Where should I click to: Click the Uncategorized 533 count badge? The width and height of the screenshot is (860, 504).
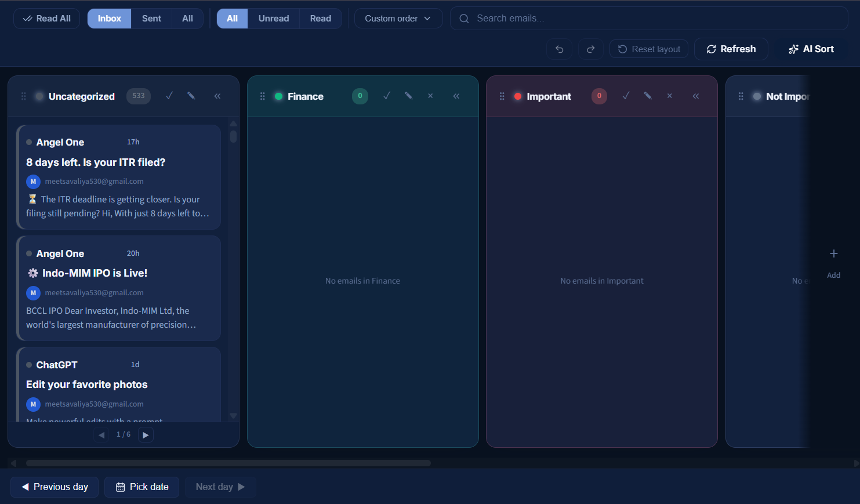tap(139, 96)
